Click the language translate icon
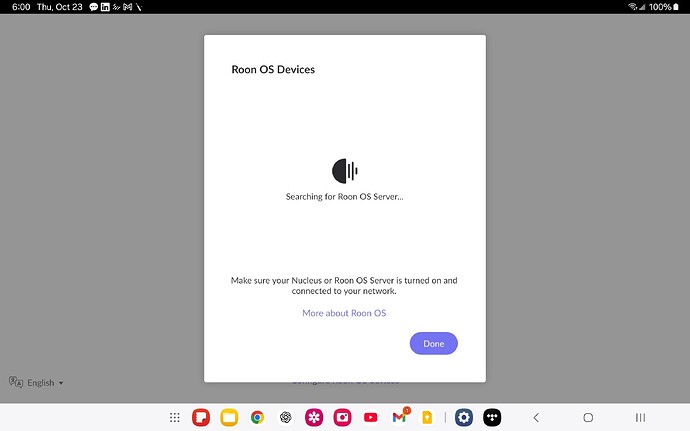The width and height of the screenshot is (690, 431). coord(16,382)
